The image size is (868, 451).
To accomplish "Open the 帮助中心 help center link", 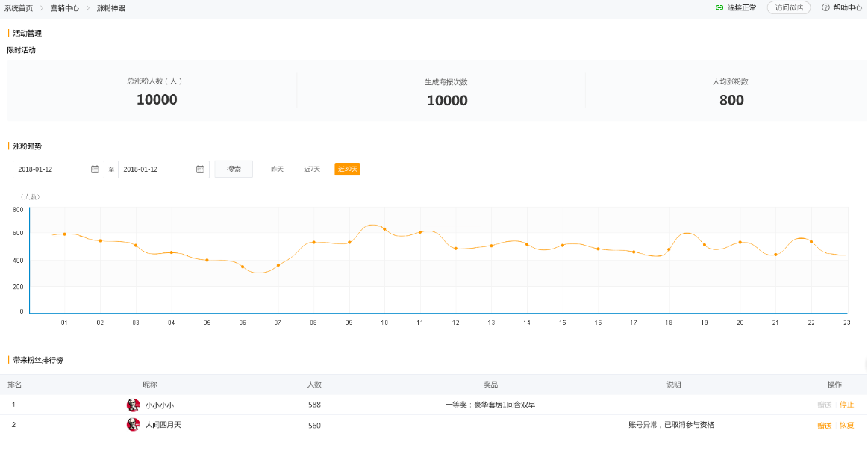I will click(x=847, y=8).
